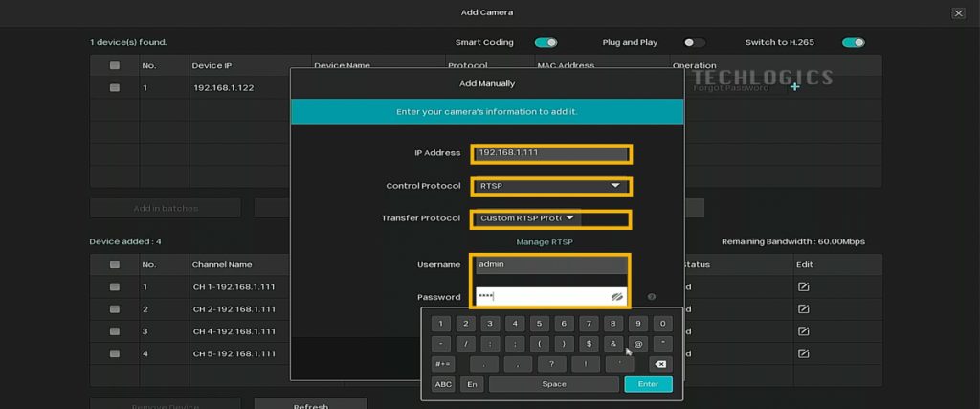Screen dimensions: 980x409
Task: Click the edit icon for channel CH 5-192.168.1.111
Action: (x=804, y=352)
